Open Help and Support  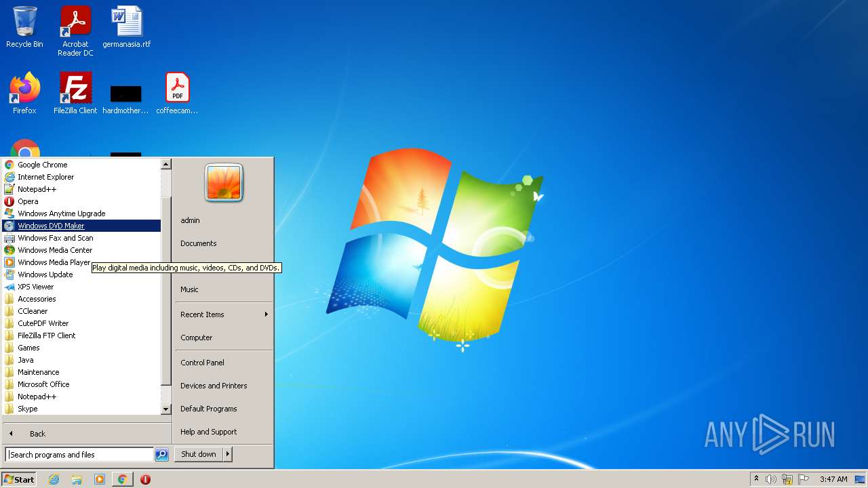tap(224, 432)
